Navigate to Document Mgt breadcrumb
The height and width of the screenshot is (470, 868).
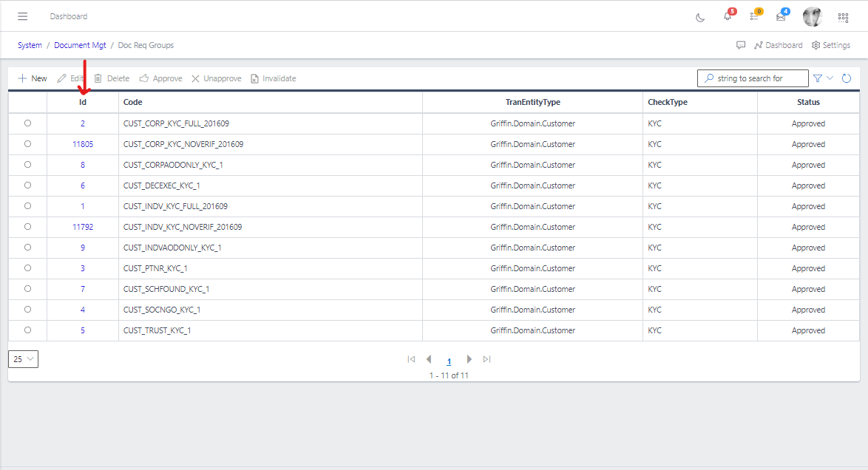[81, 45]
